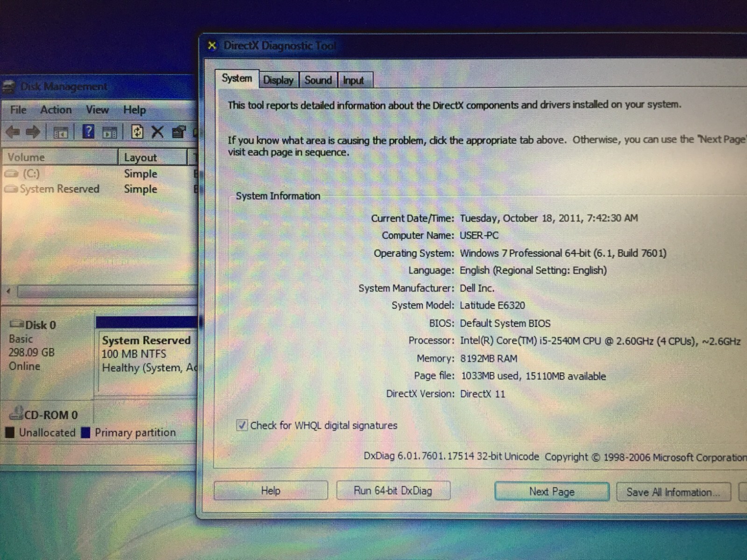Image resolution: width=747 pixels, height=560 pixels.
Task: Click the System Manufacturer value Dell Inc.
Action: 477,288
